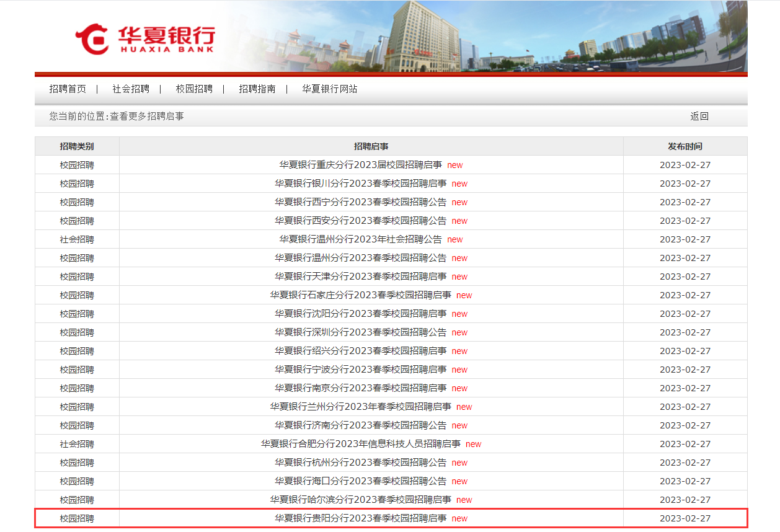Image resolution: width=780 pixels, height=532 pixels.
Task: Open 温州分行2023年社会招聘公告
Action: point(360,239)
